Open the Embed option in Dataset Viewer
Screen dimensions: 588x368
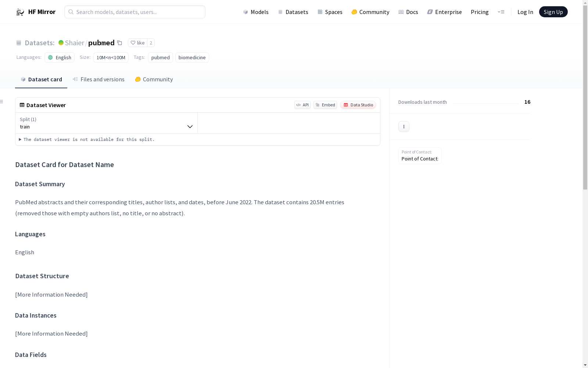[325, 105]
